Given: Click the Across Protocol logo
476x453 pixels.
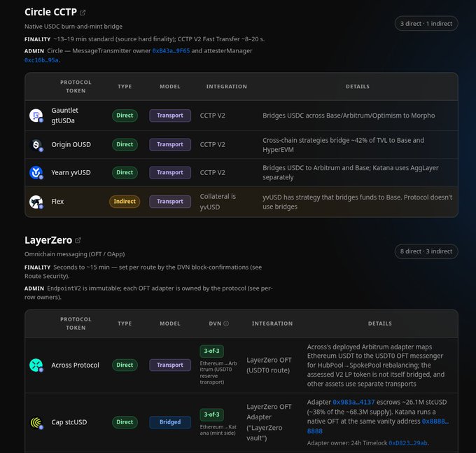Looking at the screenshot, I should (x=36, y=365).
